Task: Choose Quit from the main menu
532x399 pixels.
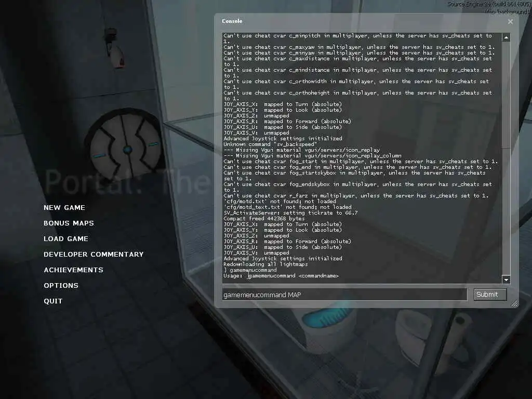Action: (54, 301)
